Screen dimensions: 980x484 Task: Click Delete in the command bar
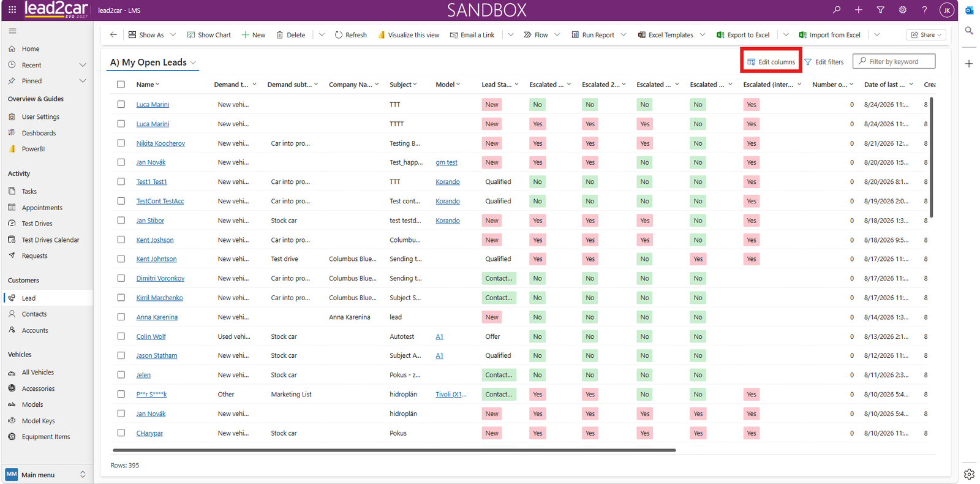pos(291,35)
